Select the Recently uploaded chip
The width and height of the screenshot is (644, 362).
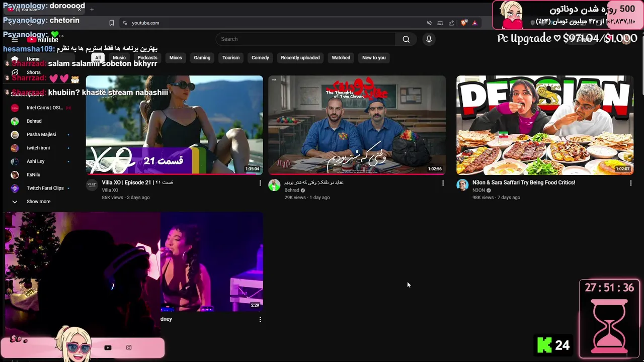click(300, 58)
